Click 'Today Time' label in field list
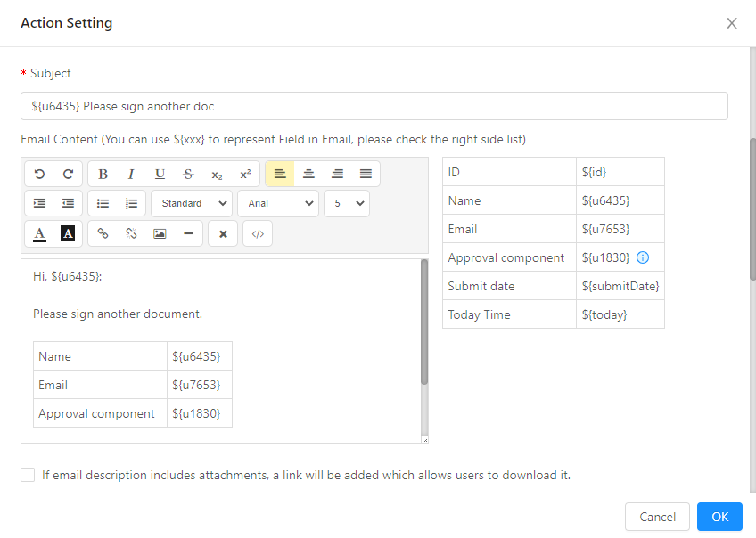Screen dimensions: 756x538 click(480, 314)
